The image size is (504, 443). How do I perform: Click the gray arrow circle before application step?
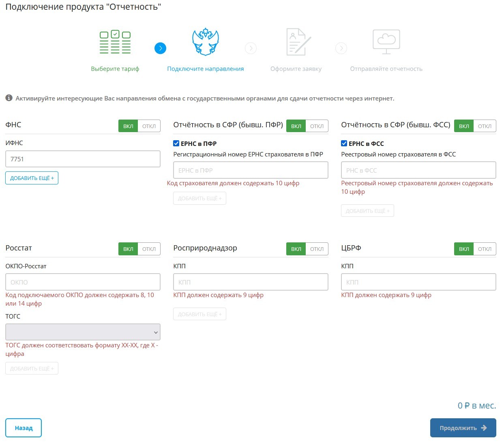(x=251, y=48)
